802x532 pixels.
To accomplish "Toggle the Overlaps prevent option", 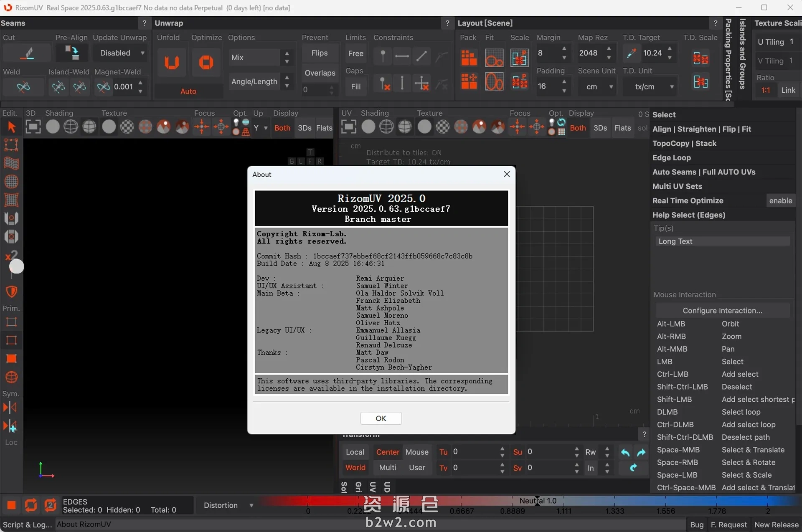I will pyautogui.click(x=320, y=73).
